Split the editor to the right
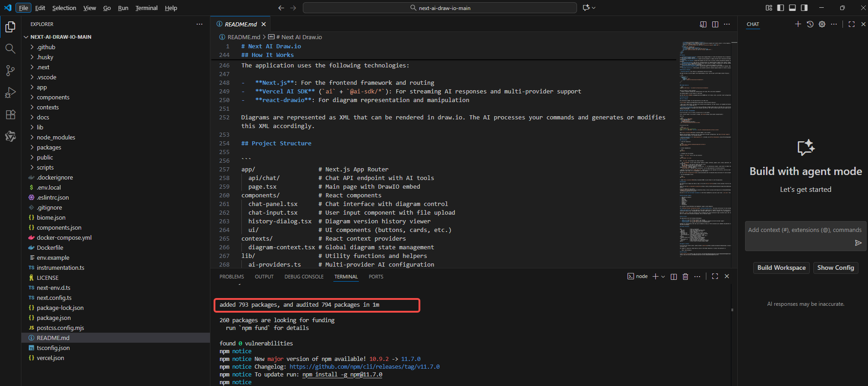 tap(715, 24)
